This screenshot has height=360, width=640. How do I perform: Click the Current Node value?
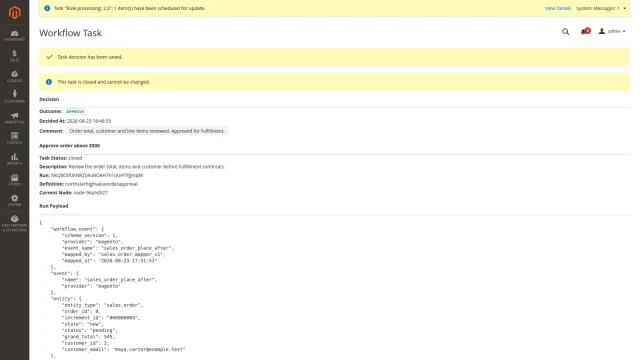tap(91, 193)
